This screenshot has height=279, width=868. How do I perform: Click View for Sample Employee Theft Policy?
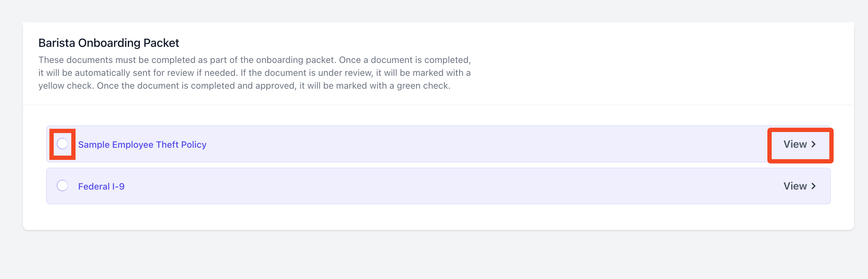click(800, 144)
